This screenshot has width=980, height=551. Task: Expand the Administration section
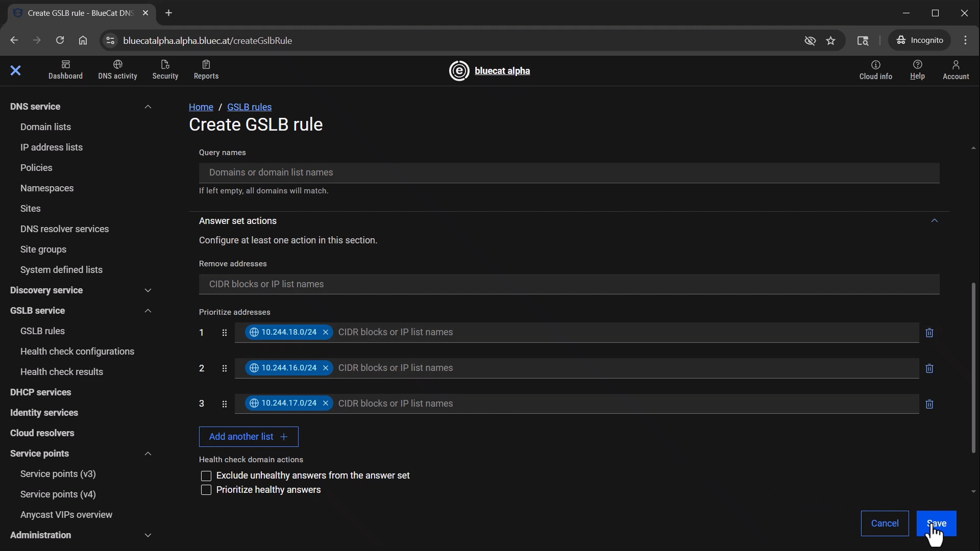[148, 535]
